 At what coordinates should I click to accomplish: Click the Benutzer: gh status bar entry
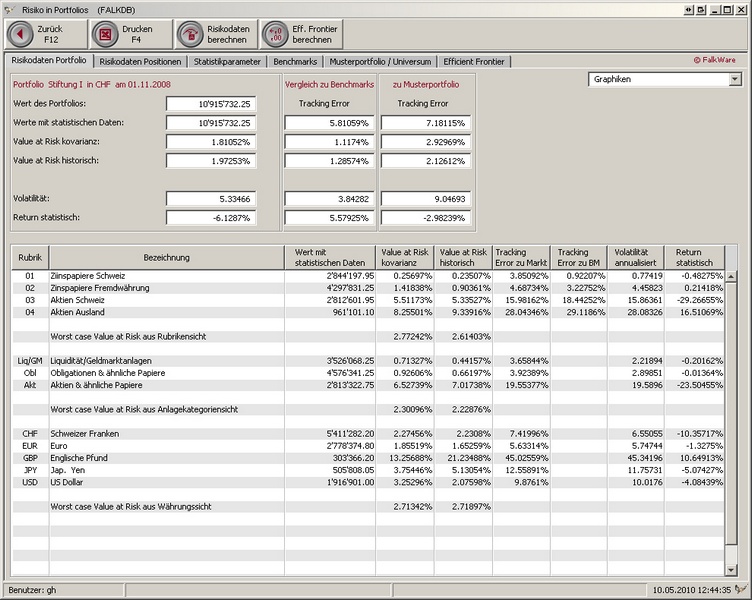tap(32, 590)
